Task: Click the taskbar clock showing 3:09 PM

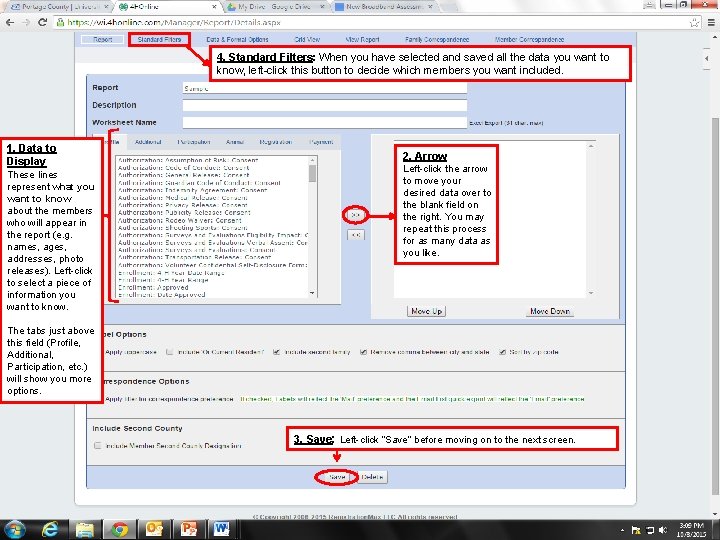Action: 691,530
